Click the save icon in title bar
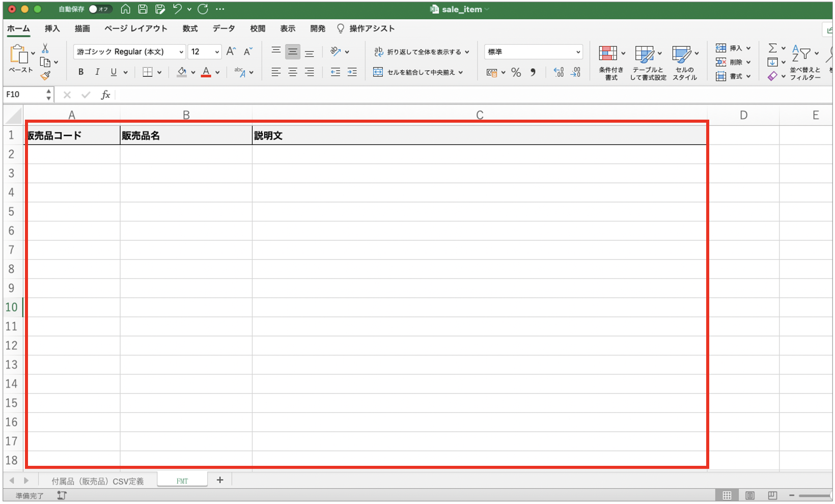The width and height of the screenshot is (835, 504). pos(143,9)
